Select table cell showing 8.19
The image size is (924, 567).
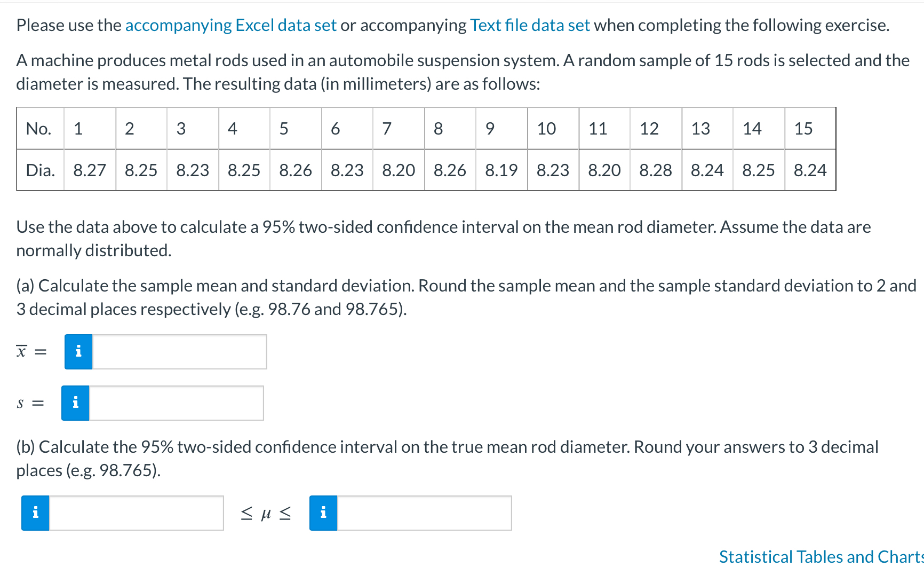(501, 170)
